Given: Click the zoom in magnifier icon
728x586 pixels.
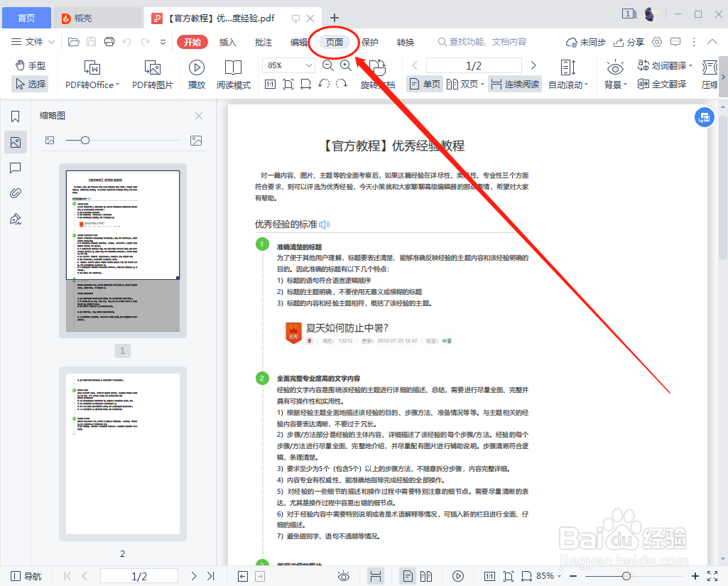Looking at the screenshot, I should 345,65.
